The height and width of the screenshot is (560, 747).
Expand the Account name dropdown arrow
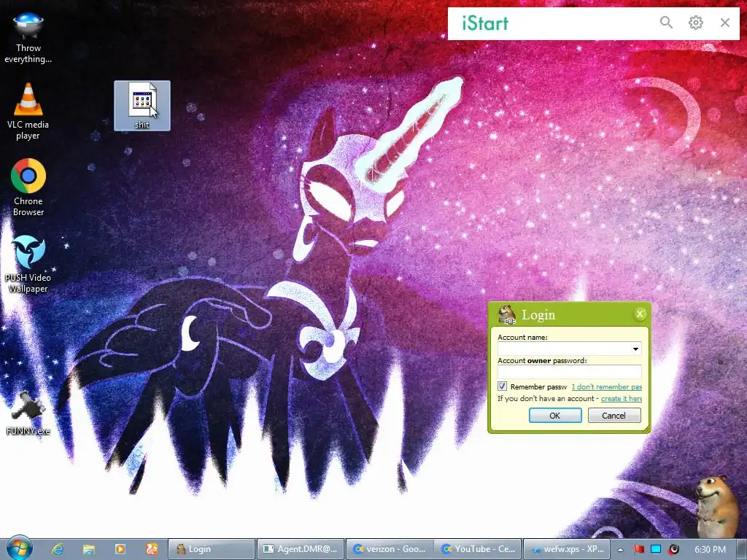pyautogui.click(x=635, y=349)
